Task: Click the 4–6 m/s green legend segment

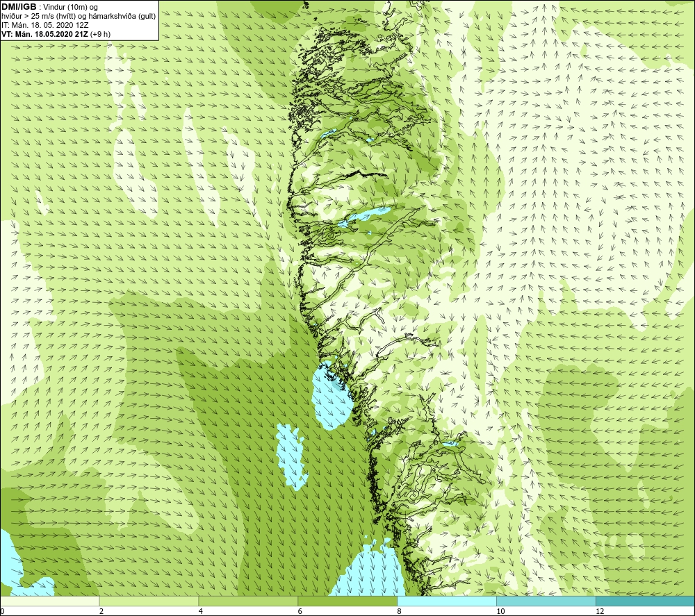Action: click(248, 601)
